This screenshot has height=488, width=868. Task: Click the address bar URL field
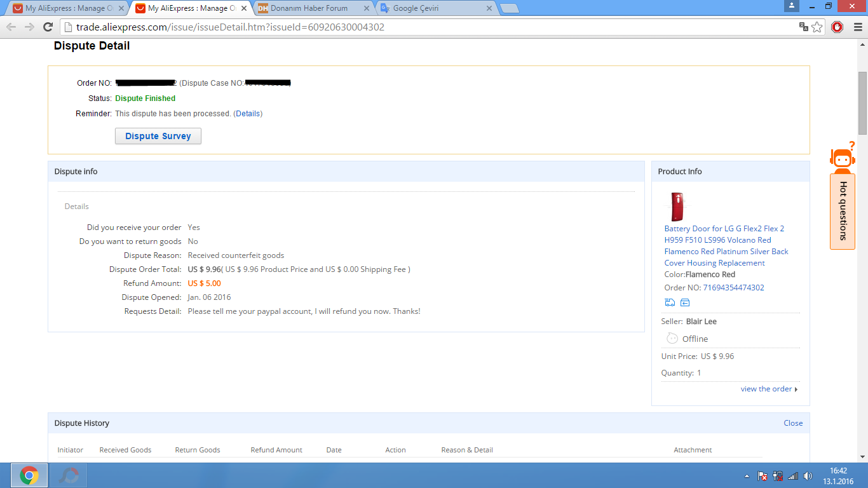click(x=429, y=27)
